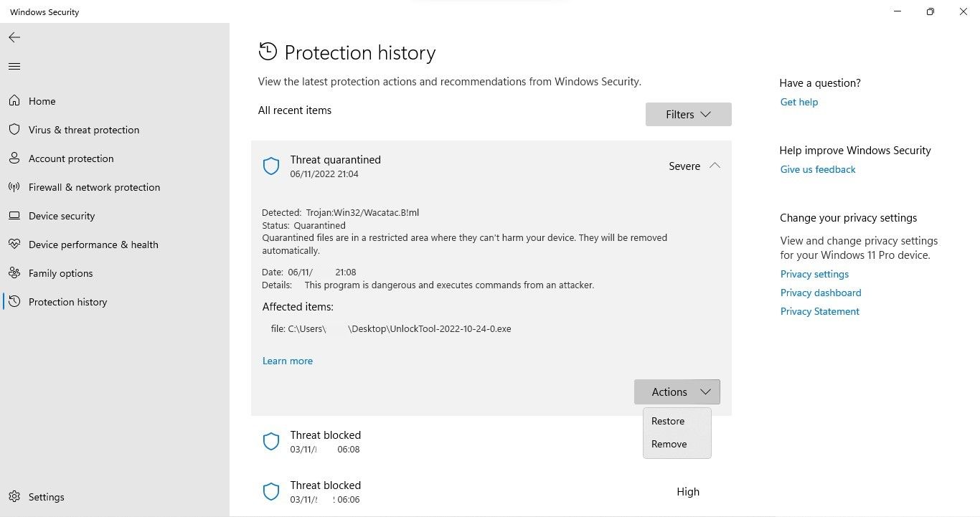Viewport: 980px width, 517px height.
Task: Collapse the Severe threat details with the chevron
Action: [715, 166]
